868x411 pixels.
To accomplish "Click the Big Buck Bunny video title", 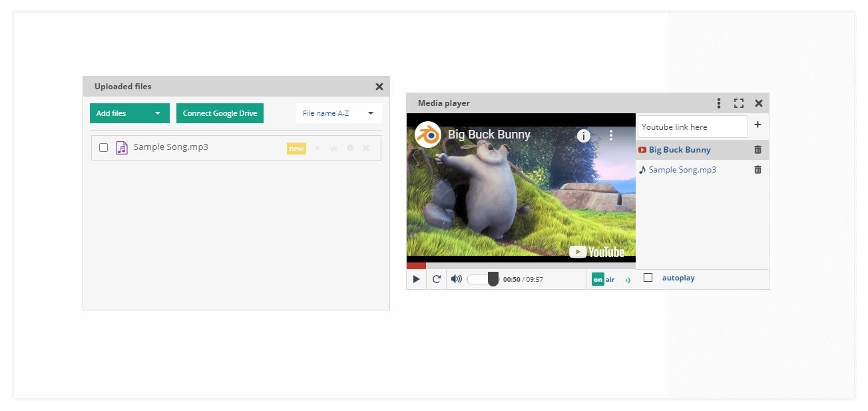I will point(489,135).
